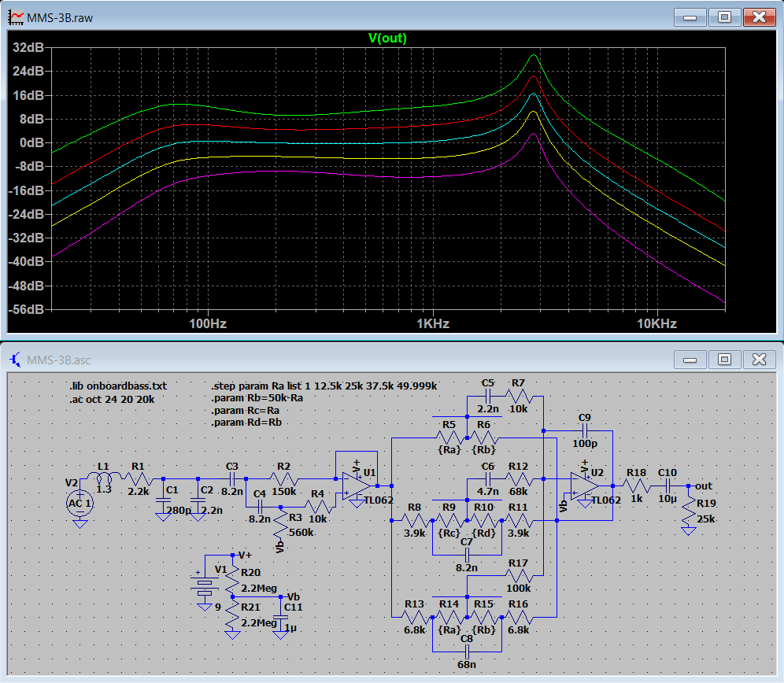Maximize the MMS-3B.asc schematic window
784x683 pixels.
(x=724, y=360)
